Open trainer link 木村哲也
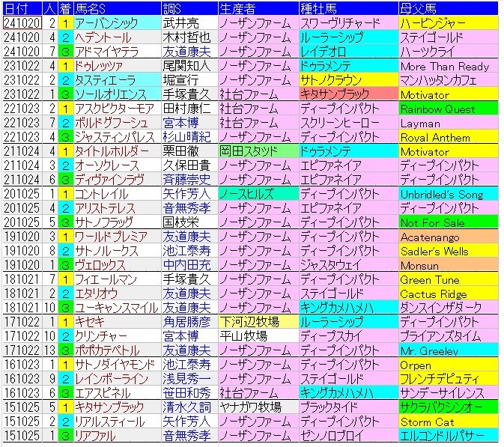 [187, 37]
